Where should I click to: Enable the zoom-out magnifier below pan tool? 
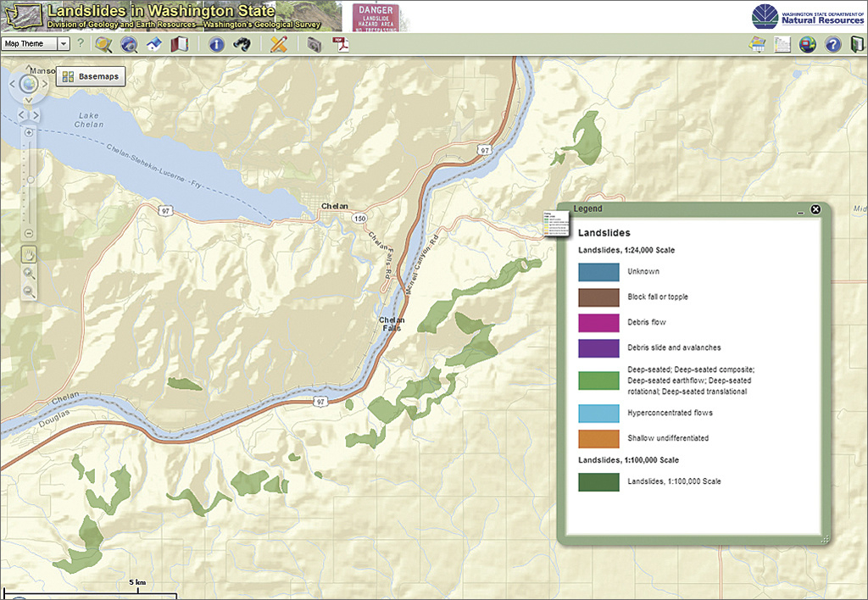click(29, 292)
